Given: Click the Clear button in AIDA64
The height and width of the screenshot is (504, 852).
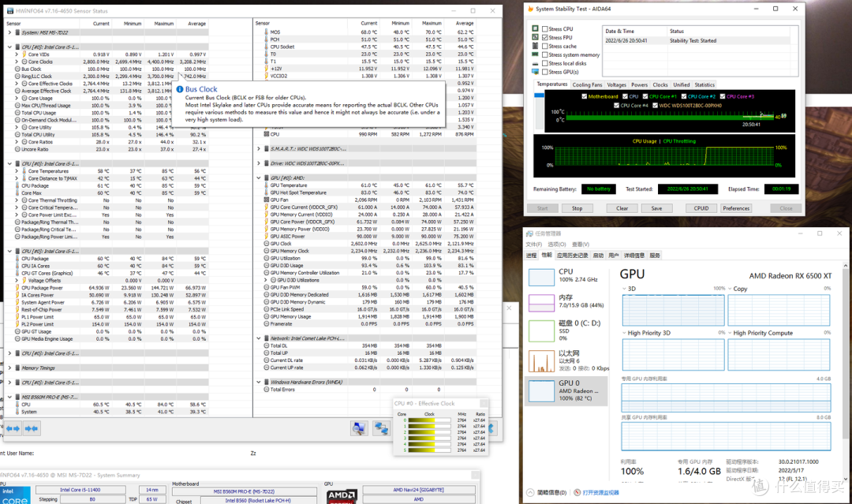Looking at the screenshot, I should pyautogui.click(x=622, y=208).
